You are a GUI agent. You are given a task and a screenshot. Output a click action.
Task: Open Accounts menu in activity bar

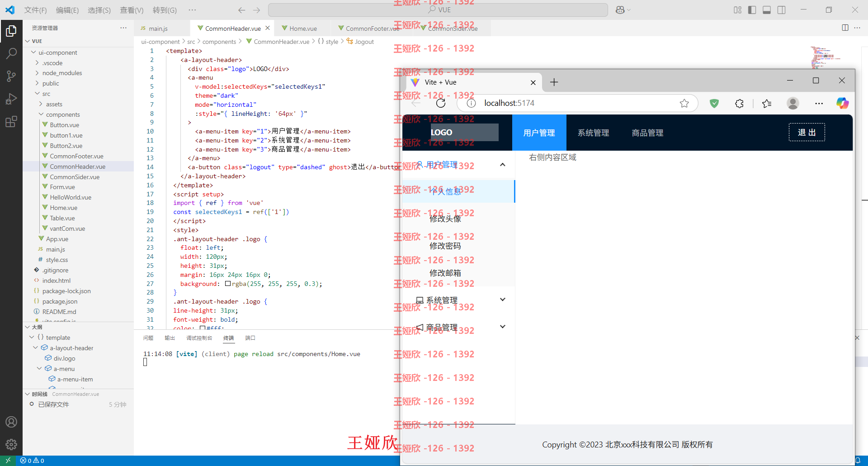11,422
